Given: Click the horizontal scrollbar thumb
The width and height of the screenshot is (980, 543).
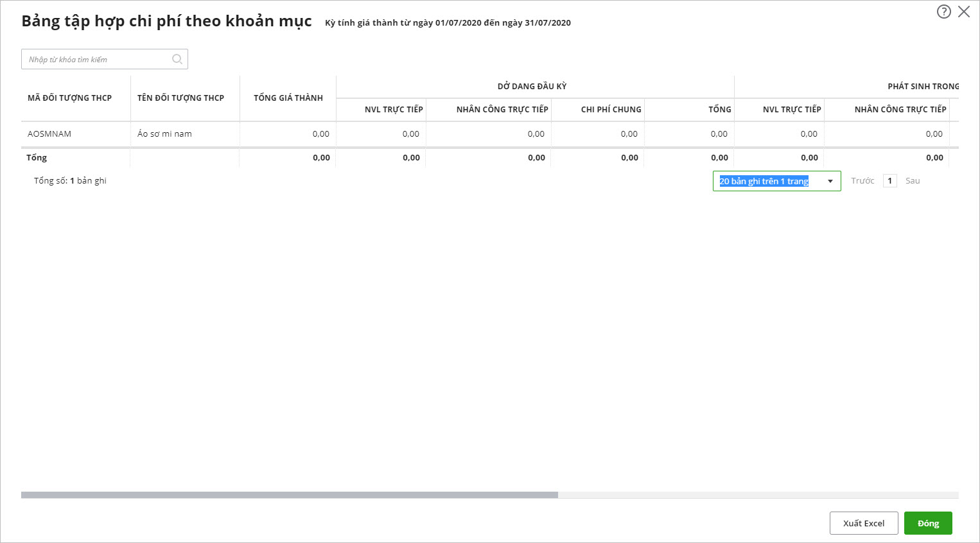Looking at the screenshot, I should (290, 495).
